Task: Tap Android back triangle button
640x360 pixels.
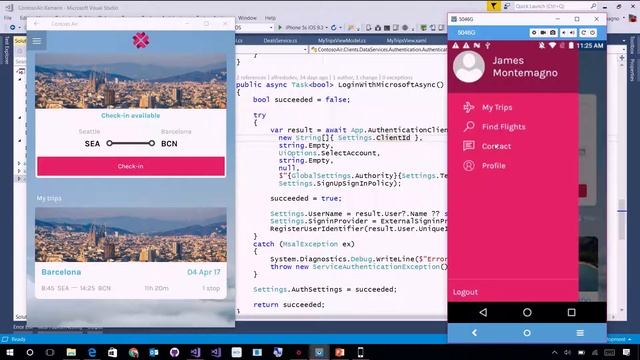Action: (x=483, y=313)
